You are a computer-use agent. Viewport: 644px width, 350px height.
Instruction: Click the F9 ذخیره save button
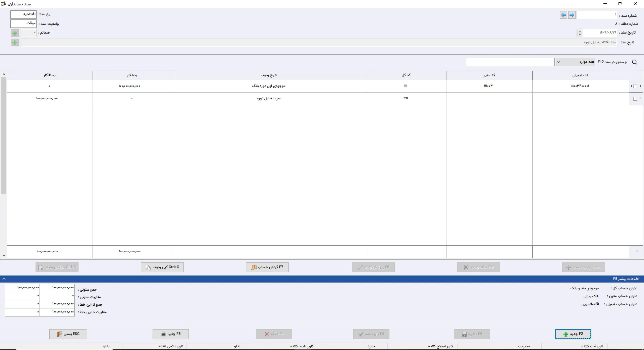click(x=472, y=334)
